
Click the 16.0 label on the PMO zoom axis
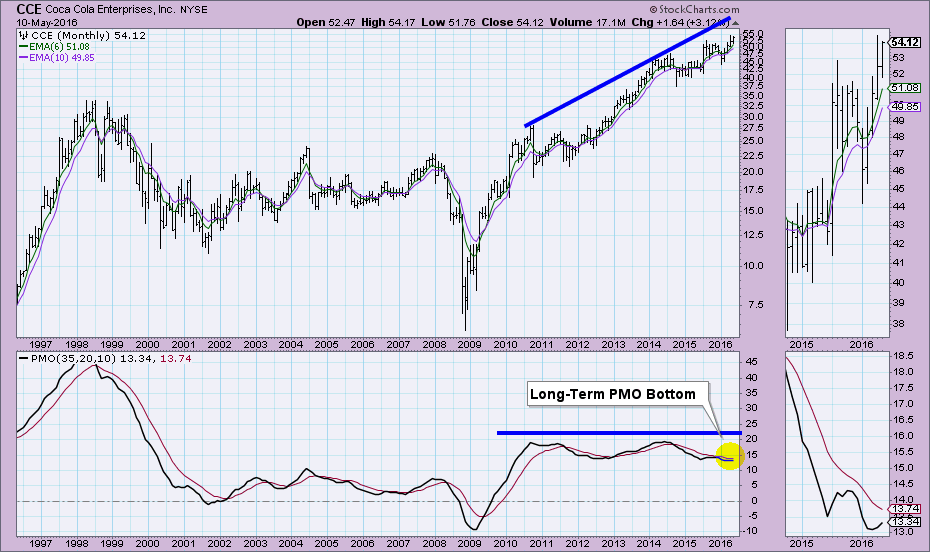[902, 435]
